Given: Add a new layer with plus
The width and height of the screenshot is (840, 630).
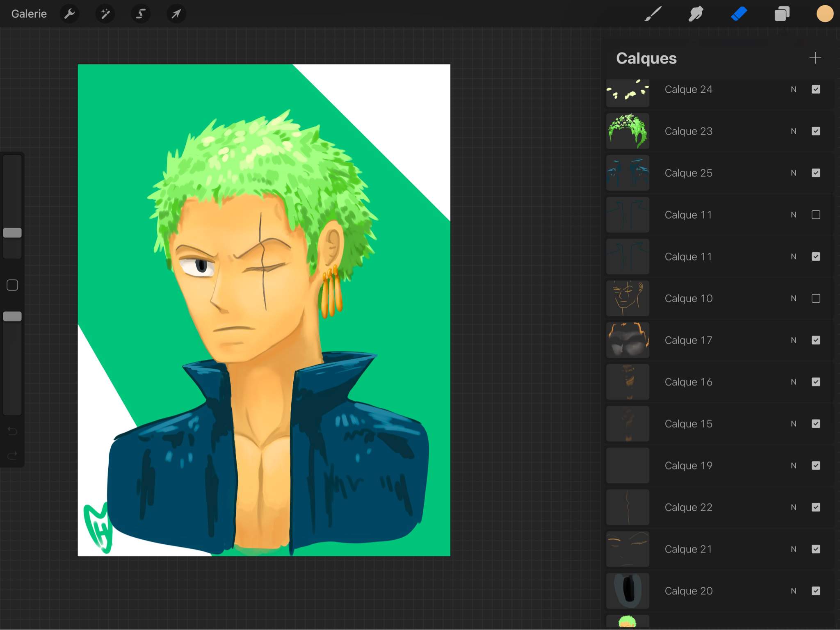Looking at the screenshot, I should (815, 58).
